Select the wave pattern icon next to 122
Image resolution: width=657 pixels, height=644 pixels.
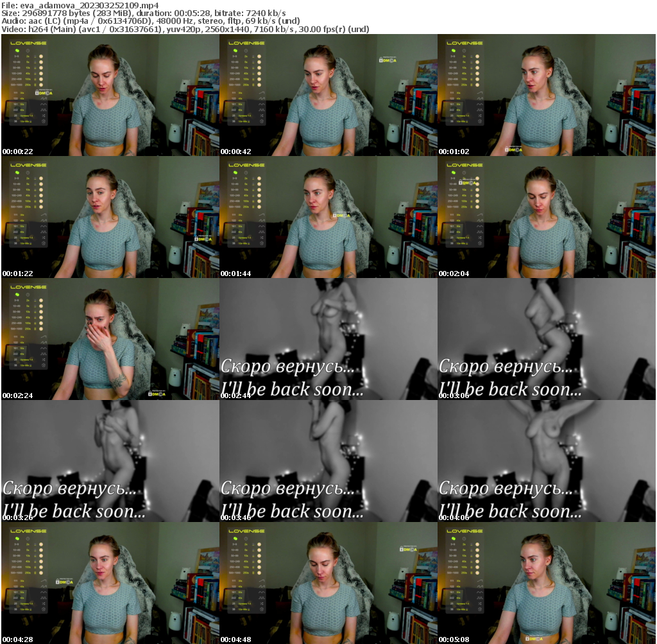[44, 98]
